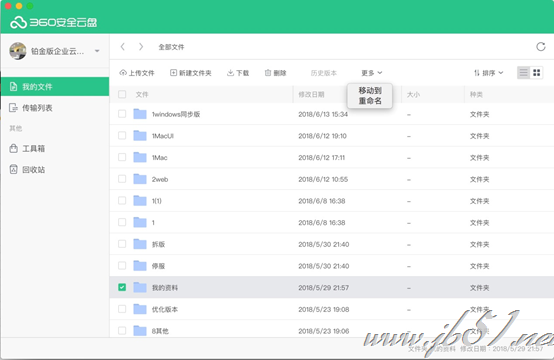This screenshot has height=360, width=554.
Task: Click folder icon of 我的资料
Action: point(140,287)
